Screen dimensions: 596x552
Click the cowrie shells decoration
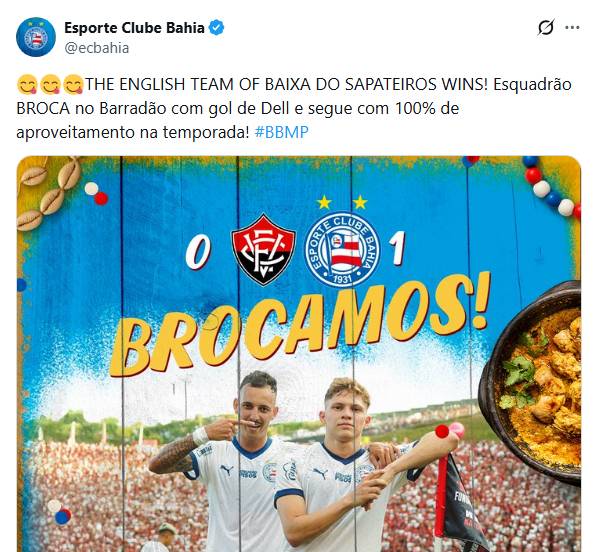tap(49, 194)
